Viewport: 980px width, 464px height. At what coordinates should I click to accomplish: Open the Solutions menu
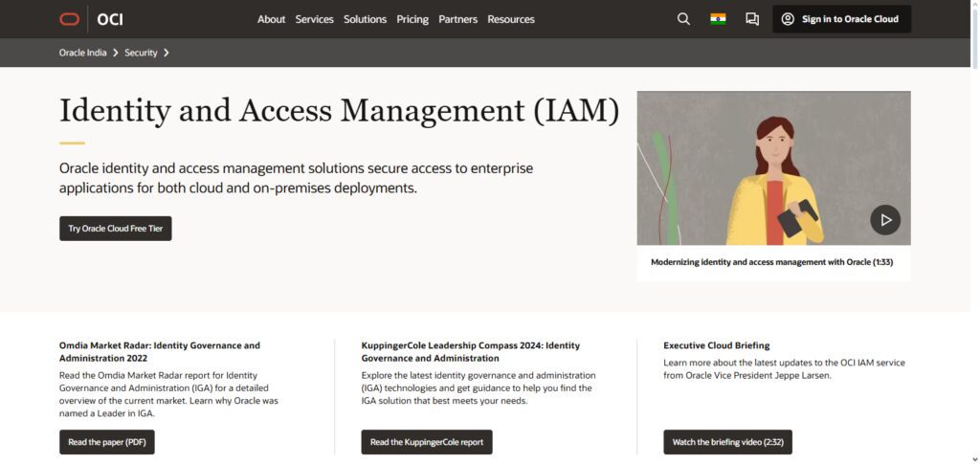[365, 19]
